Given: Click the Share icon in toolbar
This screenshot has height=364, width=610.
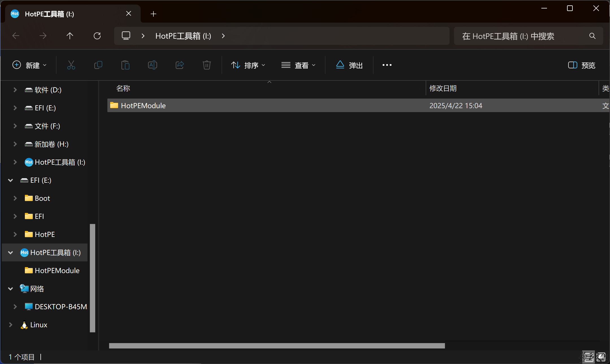Looking at the screenshot, I should pyautogui.click(x=180, y=65).
